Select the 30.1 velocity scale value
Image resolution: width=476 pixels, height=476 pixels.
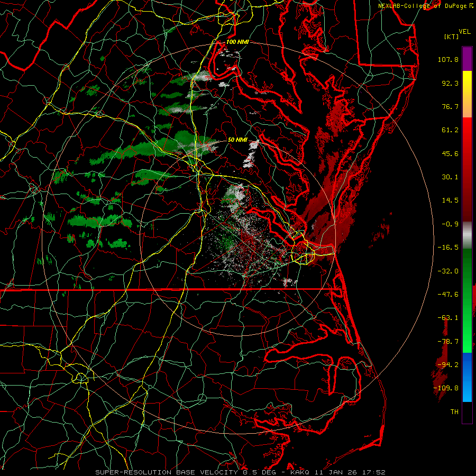coord(450,177)
